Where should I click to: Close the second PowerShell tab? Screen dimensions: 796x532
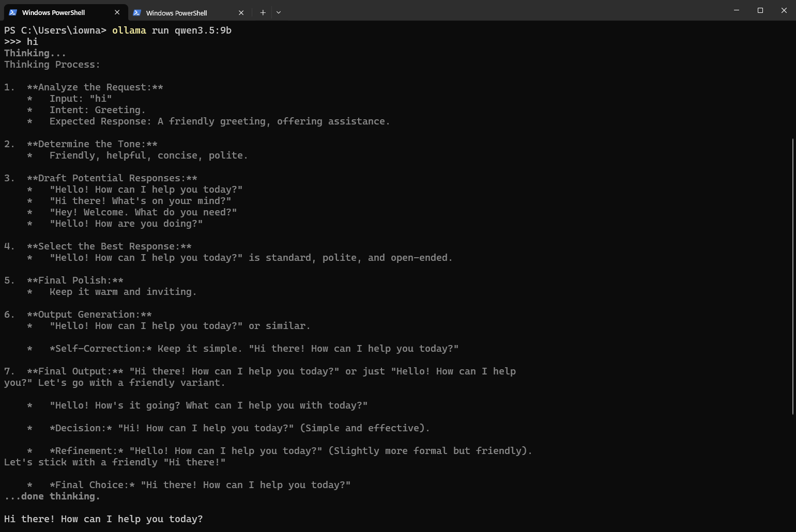tap(241, 13)
